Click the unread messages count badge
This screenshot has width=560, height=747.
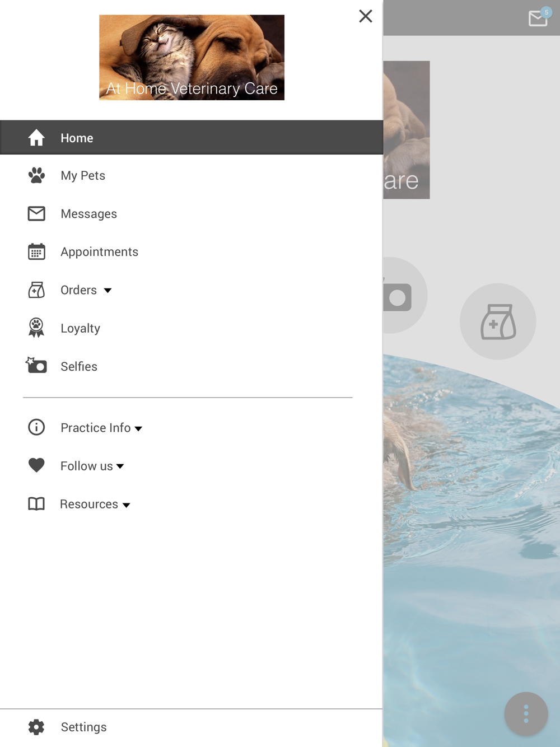point(547,12)
